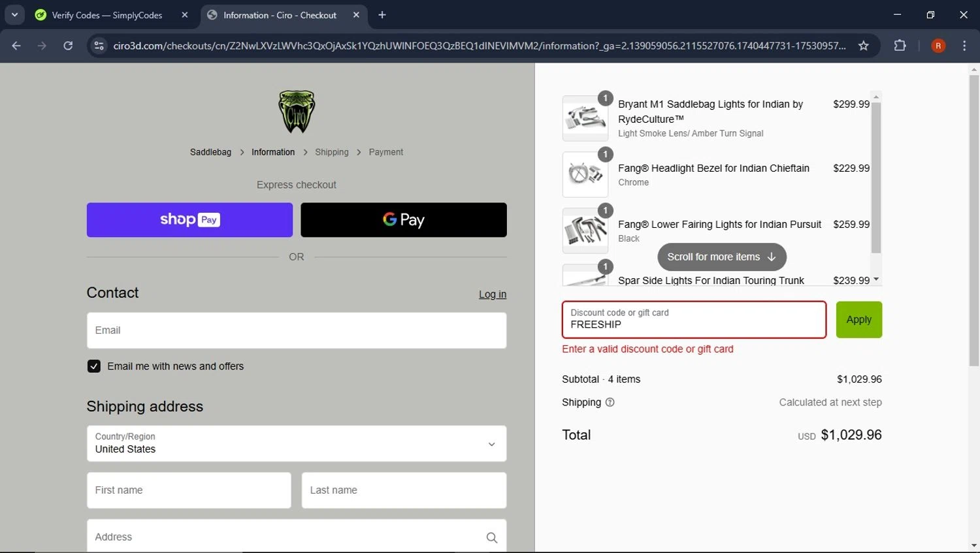Click the order list scroll up arrow
Viewport: 980px width, 553px height.
pyautogui.click(x=876, y=97)
